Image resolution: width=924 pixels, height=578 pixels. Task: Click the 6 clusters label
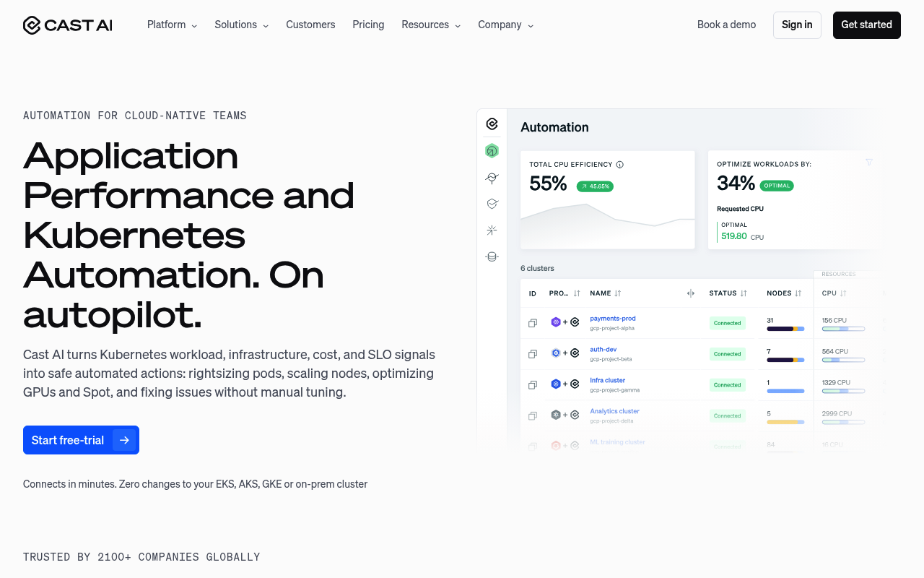pos(537,268)
